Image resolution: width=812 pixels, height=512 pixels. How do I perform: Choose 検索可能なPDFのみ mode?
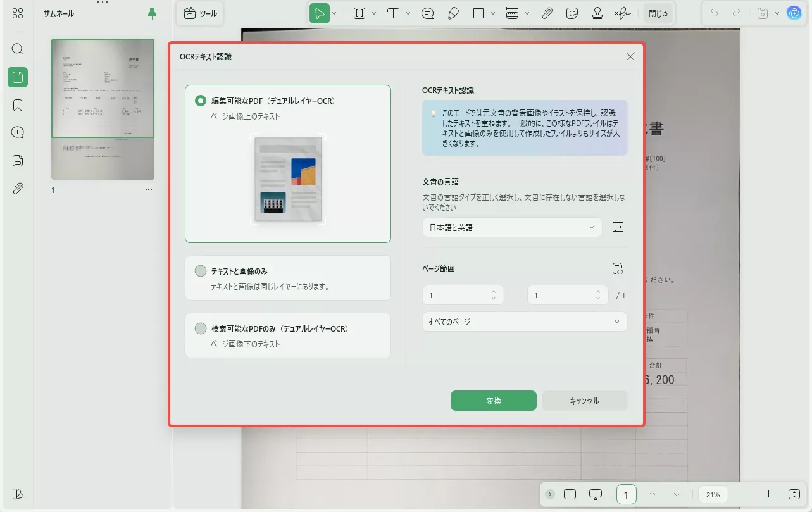click(201, 328)
